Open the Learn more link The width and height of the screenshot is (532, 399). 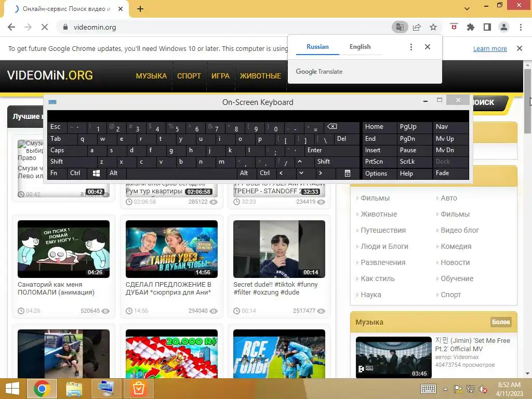(490, 48)
